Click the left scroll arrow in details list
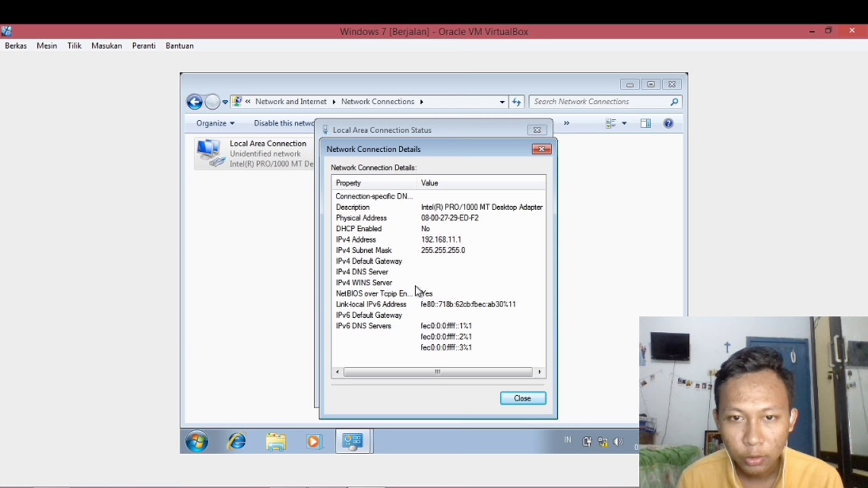The width and height of the screenshot is (868, 488). 337,372
